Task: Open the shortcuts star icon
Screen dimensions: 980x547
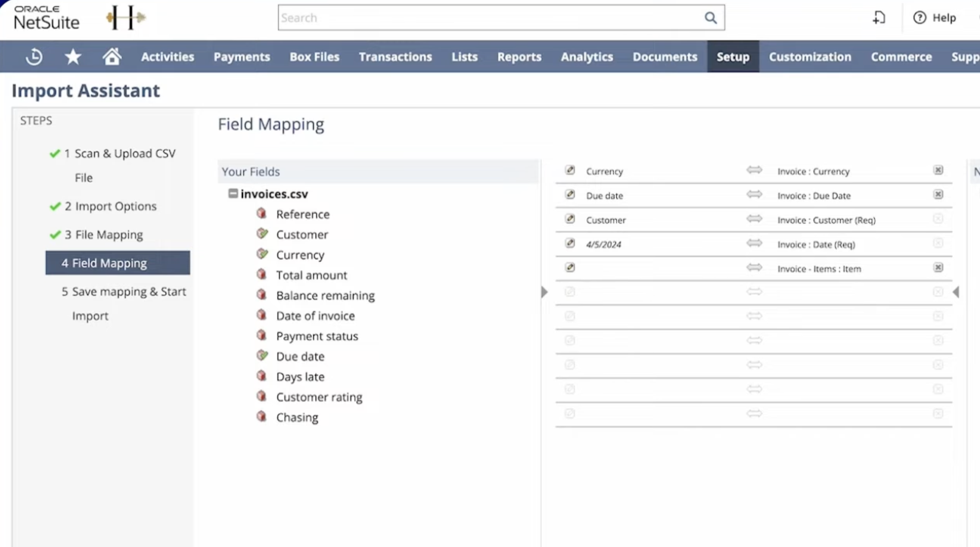Action: pos(73,56)
